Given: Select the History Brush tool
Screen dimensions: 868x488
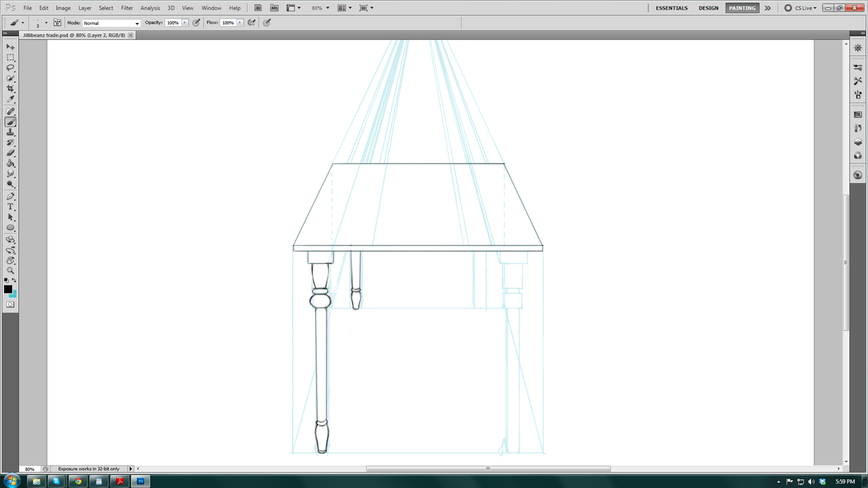Looking at the screenshot, I should [11, 143].
